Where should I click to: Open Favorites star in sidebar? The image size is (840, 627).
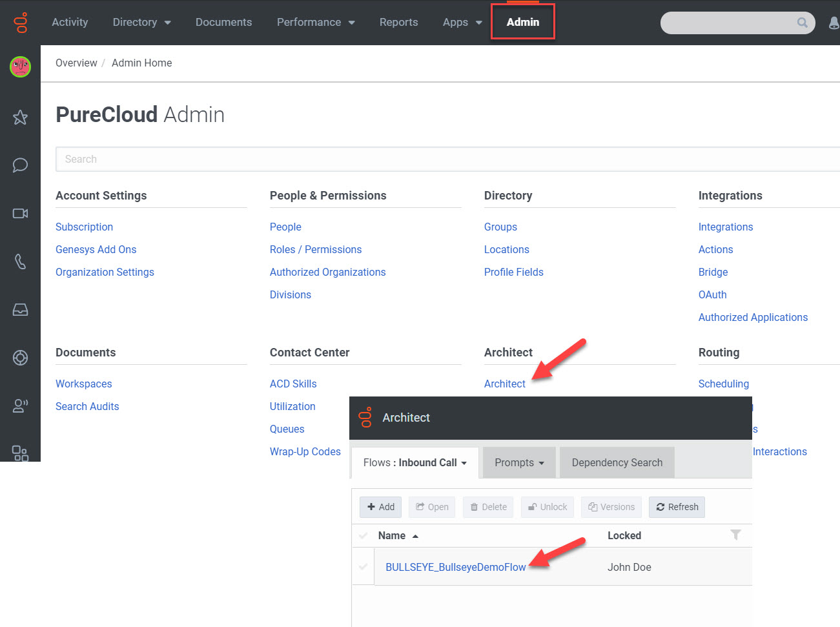tap(21, 117)
